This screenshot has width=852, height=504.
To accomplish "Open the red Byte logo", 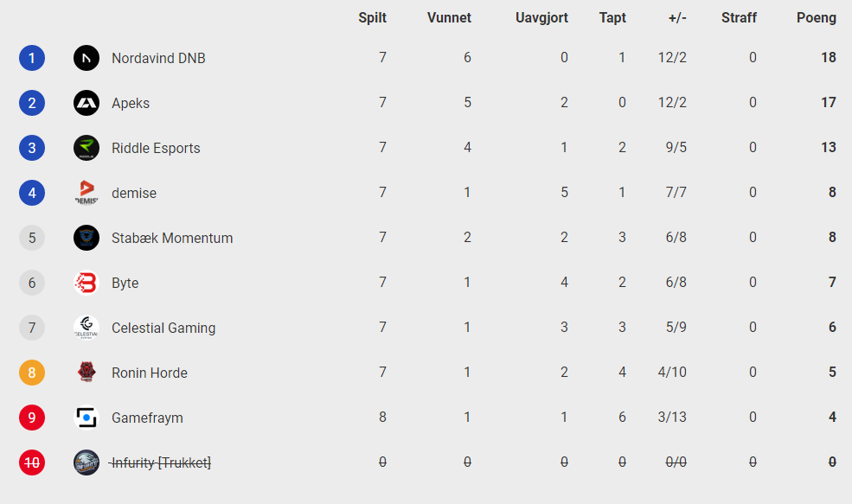I will 86,283.
